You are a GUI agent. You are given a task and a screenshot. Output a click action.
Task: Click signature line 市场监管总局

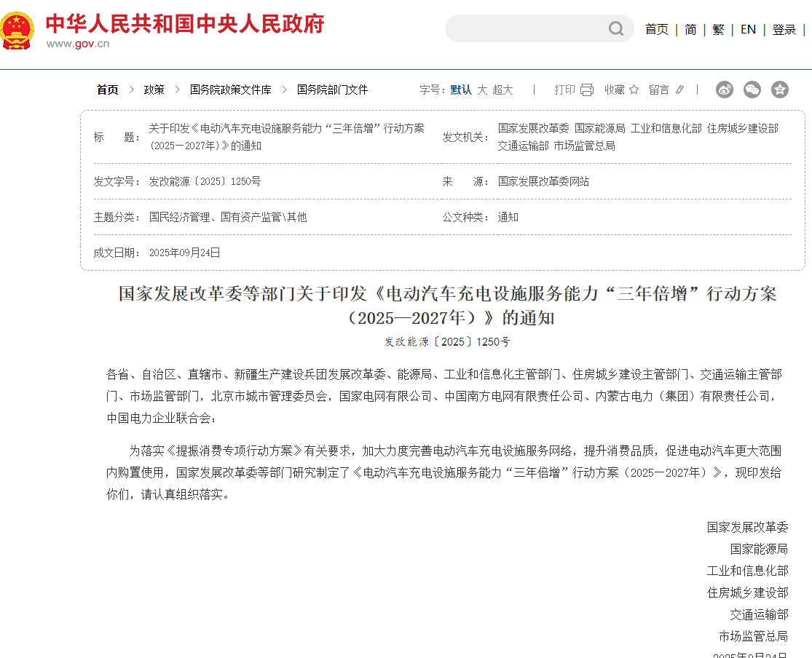[x=754, y=636]
